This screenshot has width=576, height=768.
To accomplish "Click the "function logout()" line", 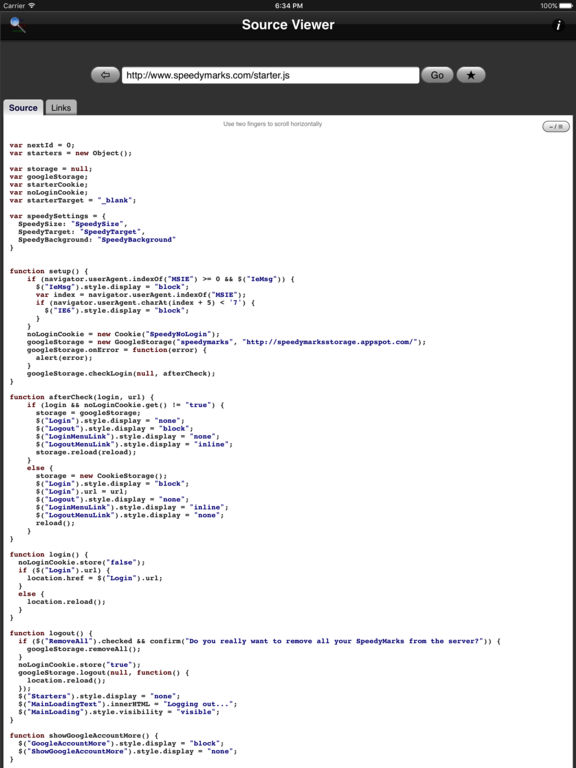I will (x=51, y=633).
